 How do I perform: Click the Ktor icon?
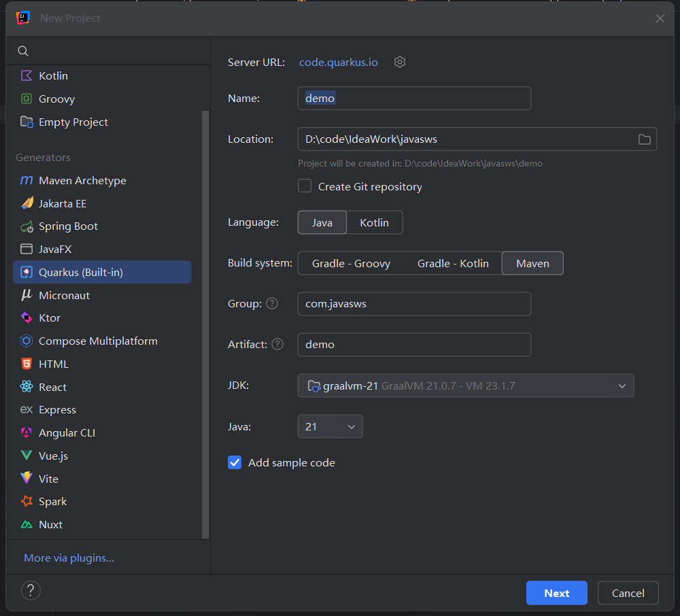(x=27, y=318)
